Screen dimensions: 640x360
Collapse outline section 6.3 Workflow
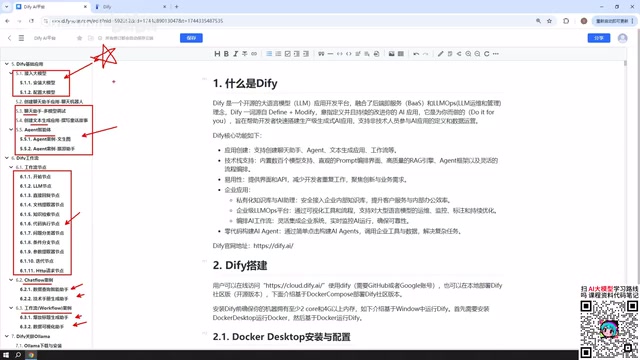point(11,308)
